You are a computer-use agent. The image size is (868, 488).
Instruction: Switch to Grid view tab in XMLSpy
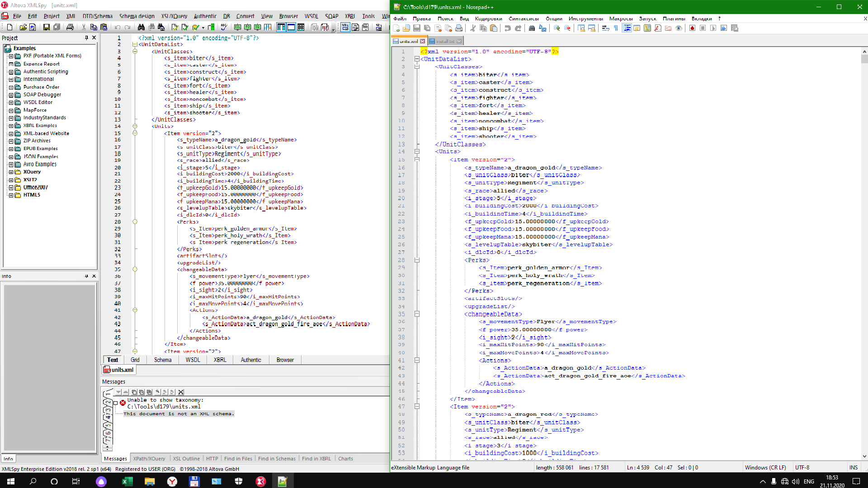click(x=135, y=360)
